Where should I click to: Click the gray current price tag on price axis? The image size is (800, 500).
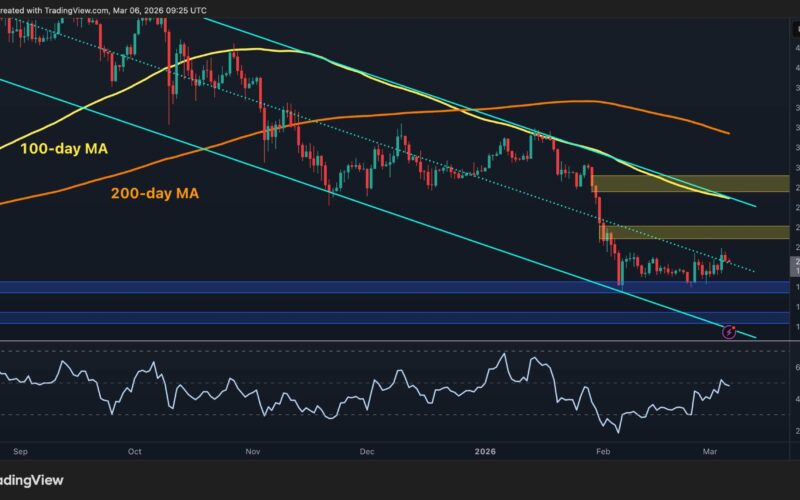794,265
